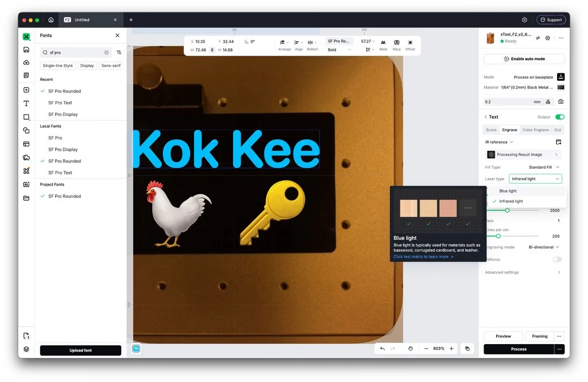The image size is (588, 382).
Task: Click the auto-measure thickness icon
Action: tap(548, 102)
